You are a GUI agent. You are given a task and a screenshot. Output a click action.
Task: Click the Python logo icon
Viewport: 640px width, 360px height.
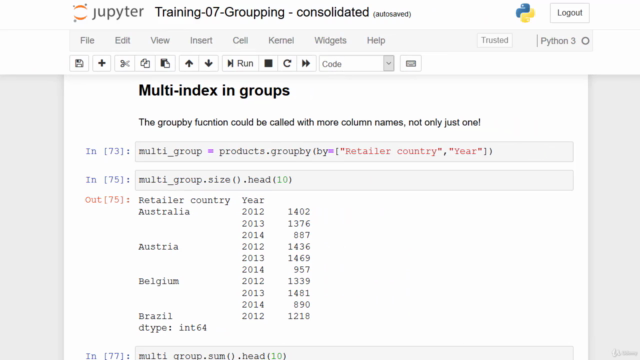point(525,13)
